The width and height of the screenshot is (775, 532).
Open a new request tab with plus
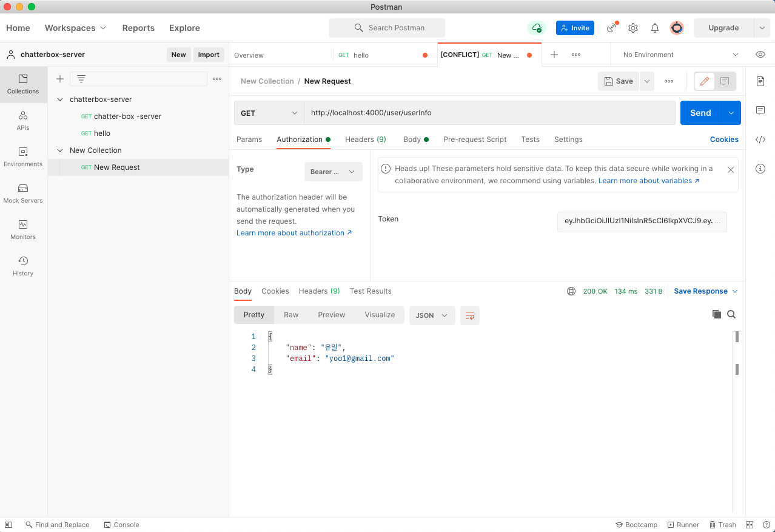(554, 55)
